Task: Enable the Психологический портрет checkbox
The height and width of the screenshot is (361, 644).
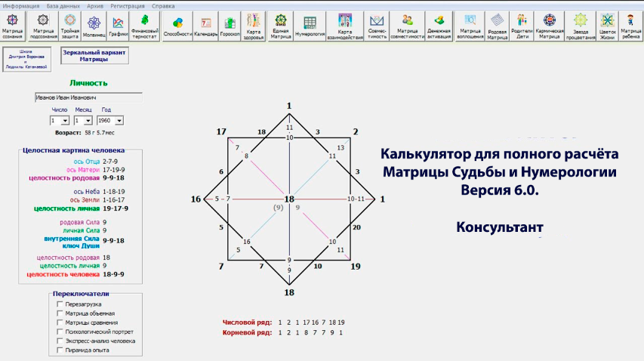Action: pos(60,332)
